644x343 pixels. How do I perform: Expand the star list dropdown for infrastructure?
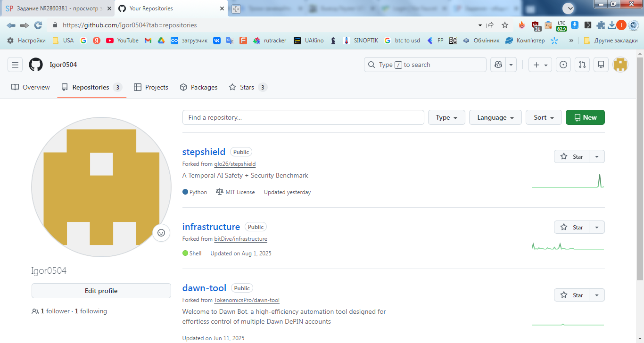597,227
